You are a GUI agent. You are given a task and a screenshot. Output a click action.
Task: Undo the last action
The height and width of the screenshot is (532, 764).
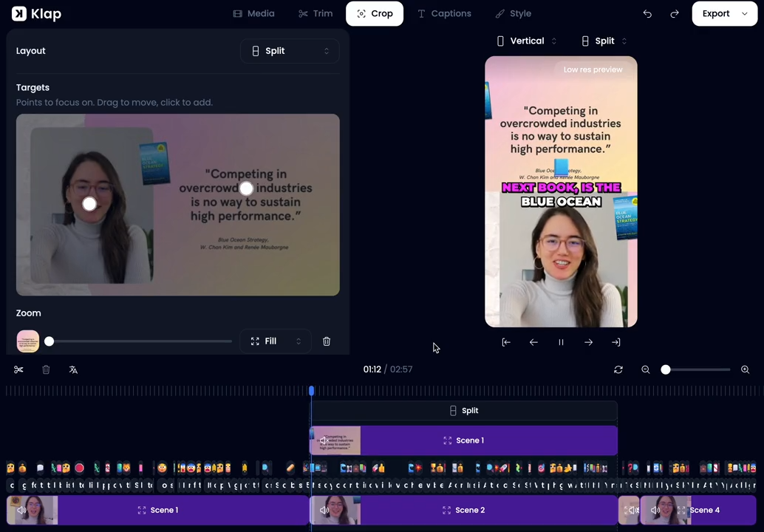647,13
